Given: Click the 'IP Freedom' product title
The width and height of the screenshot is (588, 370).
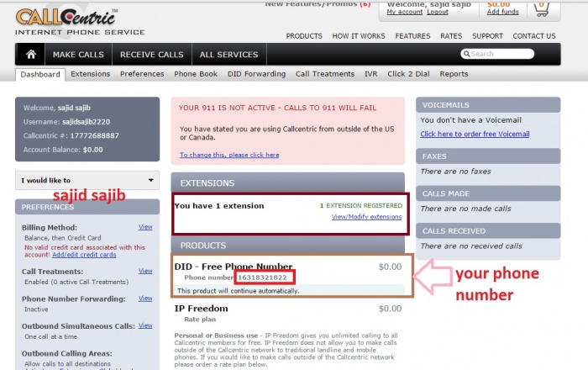Looking at the screenshot, I should pyautogui.click(x=201, y=309).
